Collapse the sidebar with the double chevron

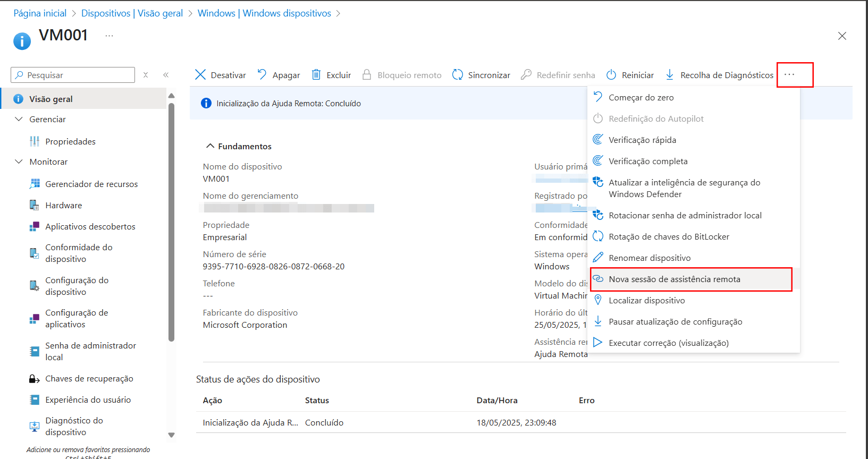tap(166, 75)
